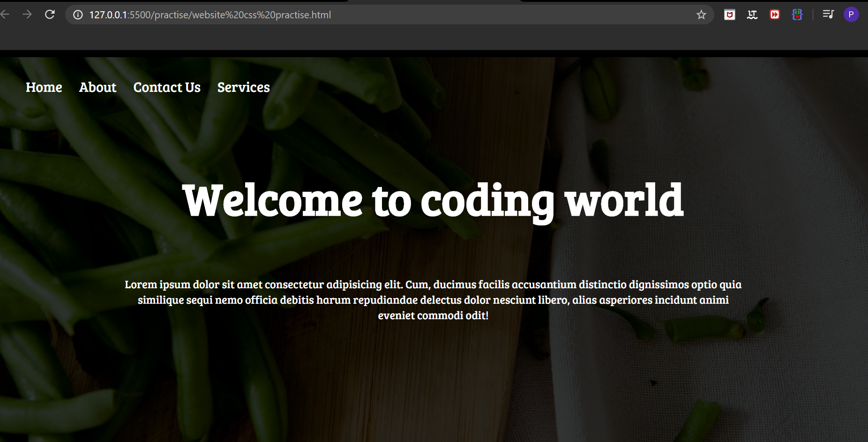Reload the page with the refresh icon
Viewport: 868px width, 442px height.
click(x=50, y=15)
